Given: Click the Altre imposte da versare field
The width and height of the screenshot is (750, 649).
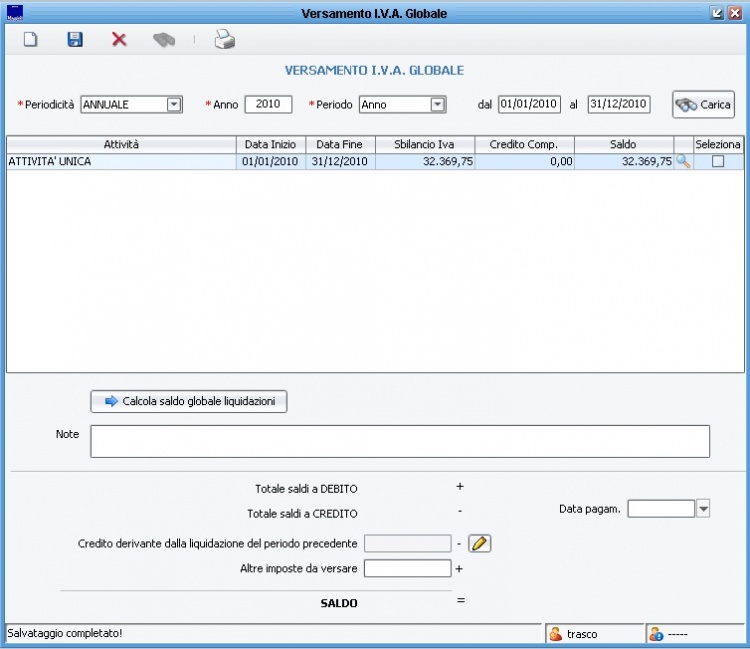Looking at the screenshot, I should [407, 568].
